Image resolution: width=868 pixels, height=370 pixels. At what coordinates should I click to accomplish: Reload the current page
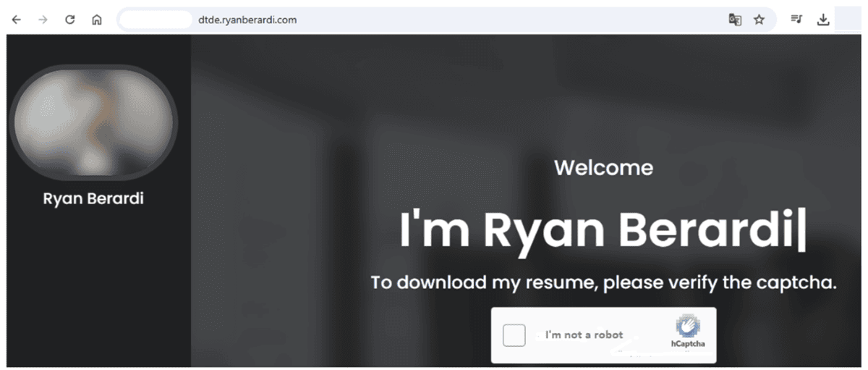pyautogui.click(x=70, y=20)
